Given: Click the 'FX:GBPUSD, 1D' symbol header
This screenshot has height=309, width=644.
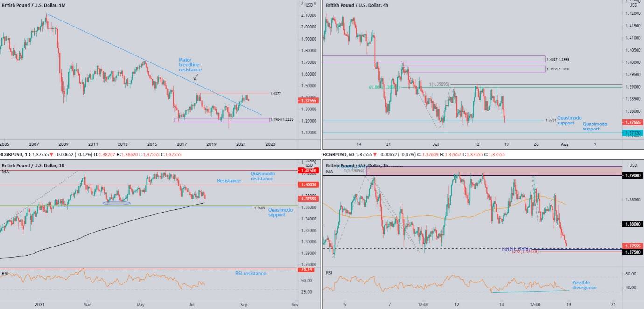Looking at the screenshot, I should click(x=14, y=154).
